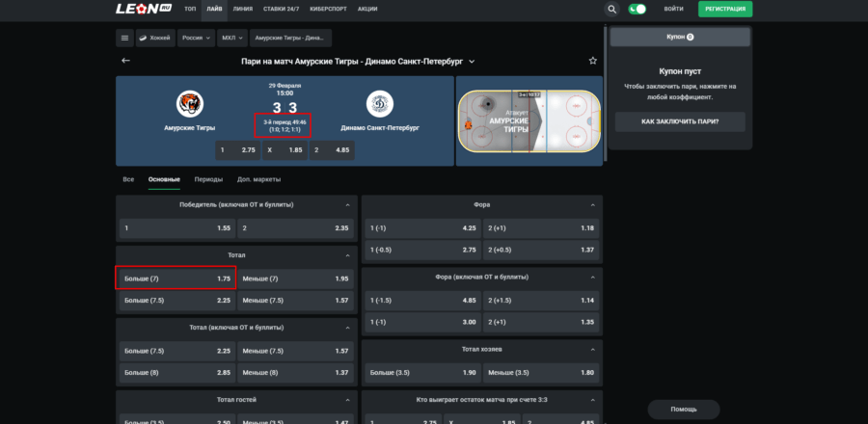Collapse the Тотал хозяев market section

[590, 349]
